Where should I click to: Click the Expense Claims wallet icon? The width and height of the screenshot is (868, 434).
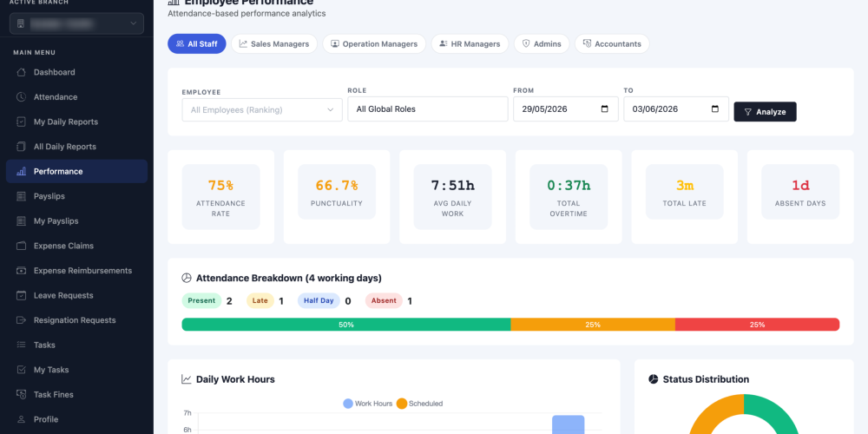coord(21,246)
